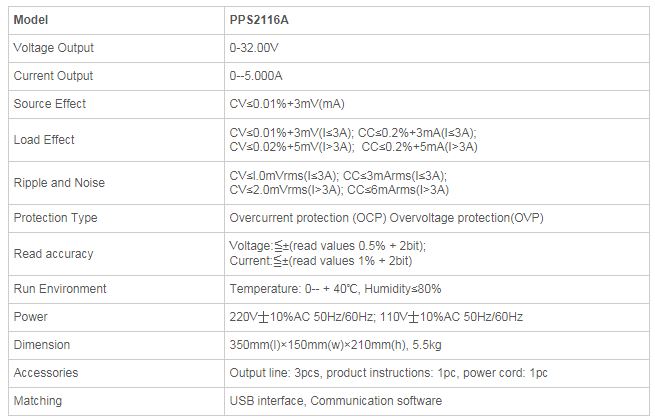Click the Load Effect row label
Viewport: 655px width, 419px height.
tap(44, 139)
